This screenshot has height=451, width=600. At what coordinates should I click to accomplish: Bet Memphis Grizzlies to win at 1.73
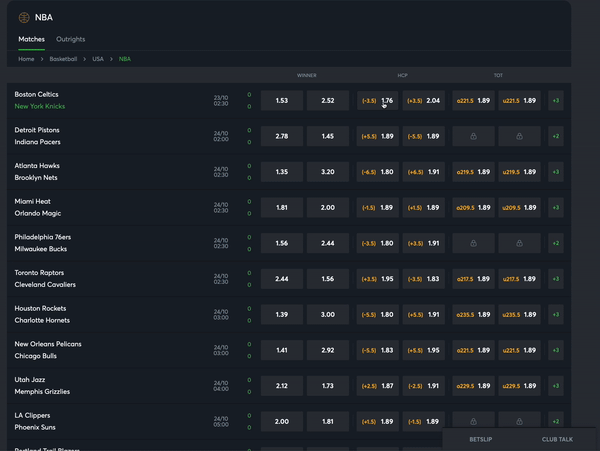328,386
